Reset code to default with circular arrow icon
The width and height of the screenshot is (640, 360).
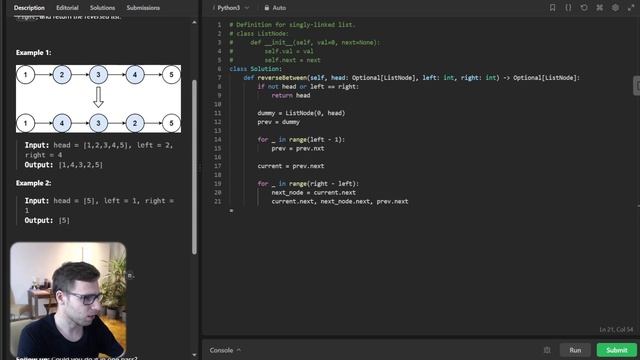tap(584, 8)
